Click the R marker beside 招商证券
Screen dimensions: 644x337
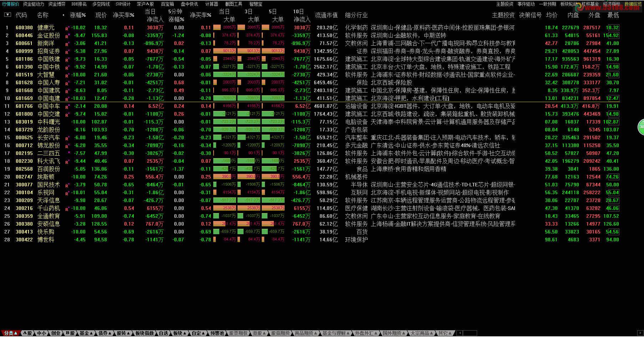[67, 52]
